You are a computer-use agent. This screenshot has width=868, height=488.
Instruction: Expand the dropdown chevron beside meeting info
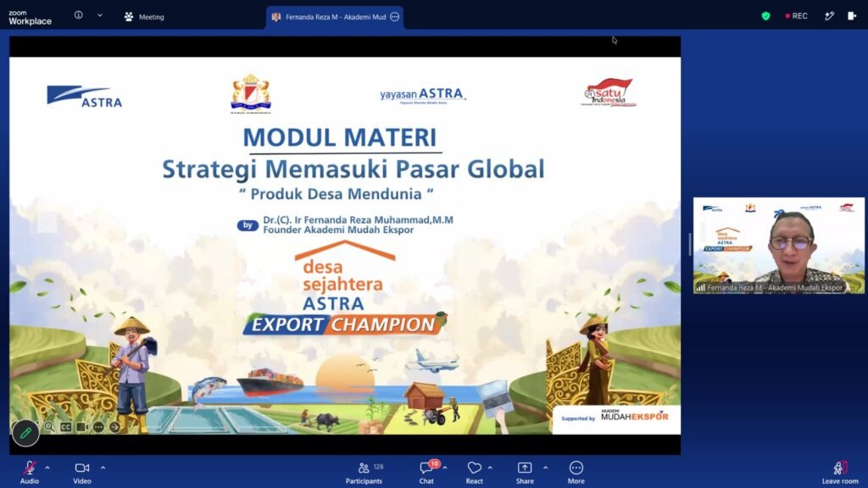100,15
